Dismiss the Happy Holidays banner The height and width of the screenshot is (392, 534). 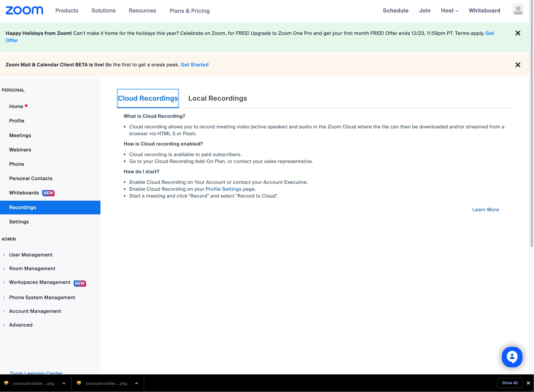(x=518, y=33)
